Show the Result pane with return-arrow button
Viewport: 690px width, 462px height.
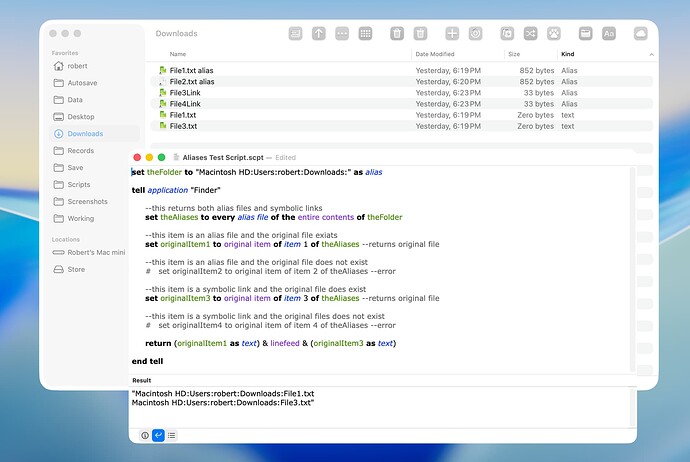pos(158,436)
